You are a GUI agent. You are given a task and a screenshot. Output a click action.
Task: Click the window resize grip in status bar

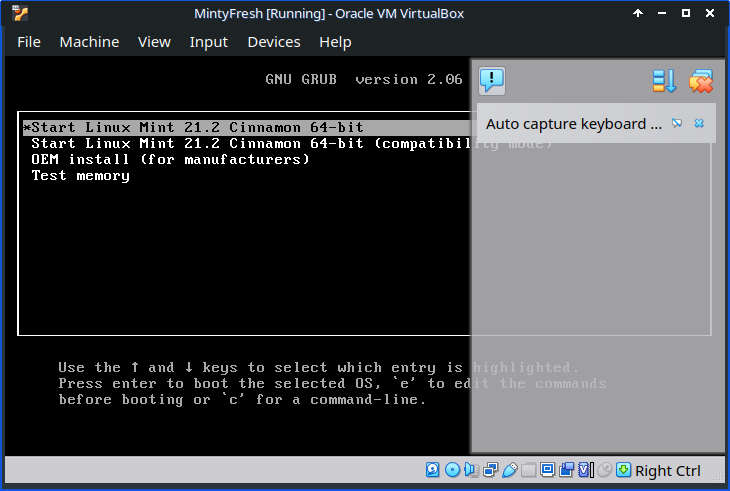(718, 474)
